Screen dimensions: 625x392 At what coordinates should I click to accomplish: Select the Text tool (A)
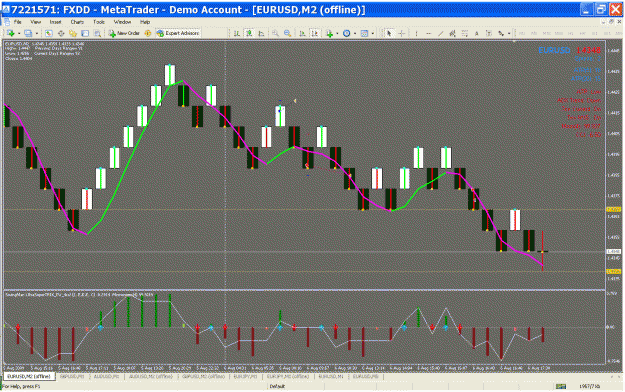pos(477,33)
